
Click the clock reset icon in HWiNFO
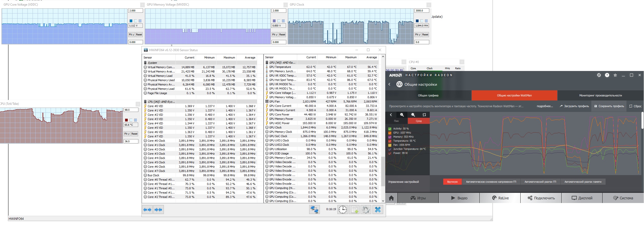343,210
